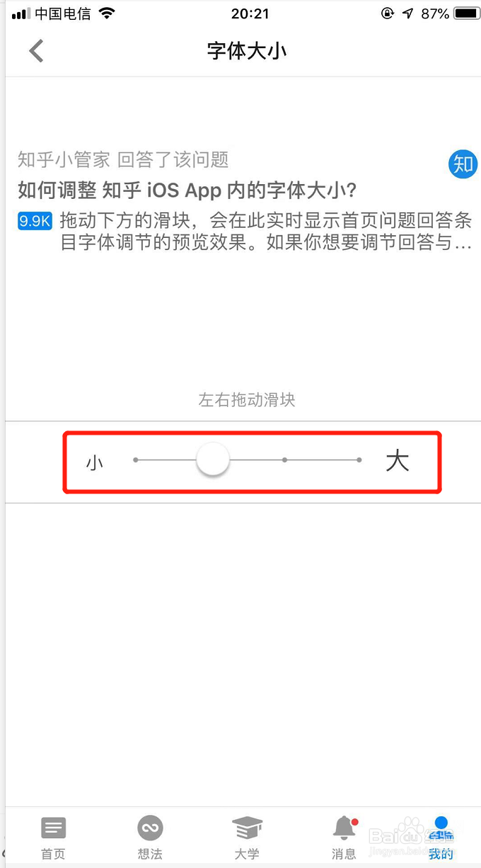The image size is (481, 868).
Task: Tap the 小 small font label
Action: [95, 462]
